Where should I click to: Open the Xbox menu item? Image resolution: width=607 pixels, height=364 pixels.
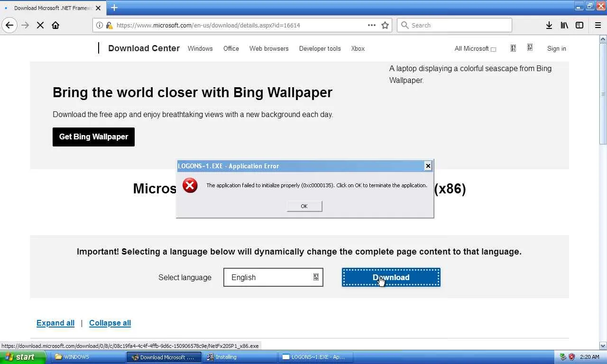pyautogui.click(x=358, y=48)
